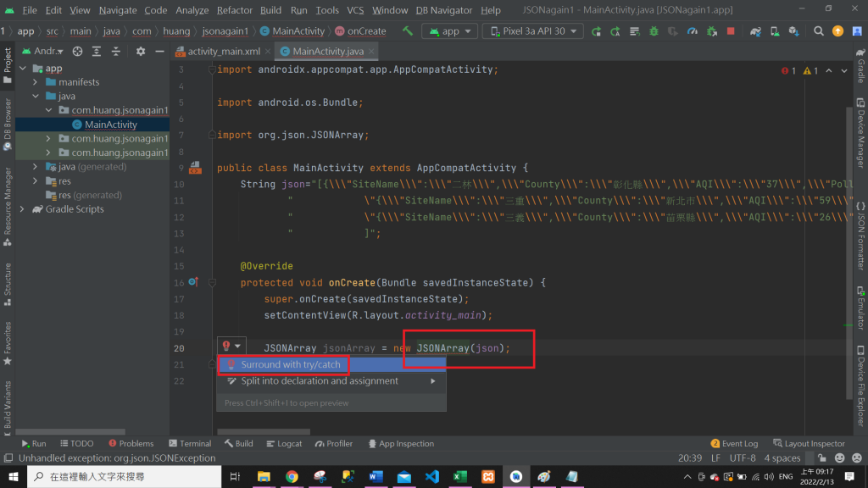Open the Event Log
This screenshot has width=868, height=488.
(x=734, y=443)
